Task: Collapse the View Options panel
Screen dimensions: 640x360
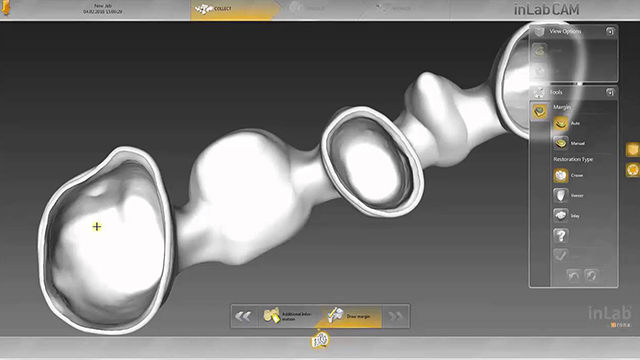Action: [610, 31]
